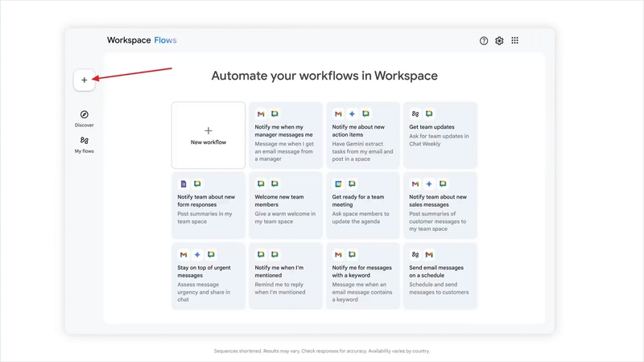Click first Chat icon on I'm mentioned card
The image size is (644, 362).
tap(261, 254)
